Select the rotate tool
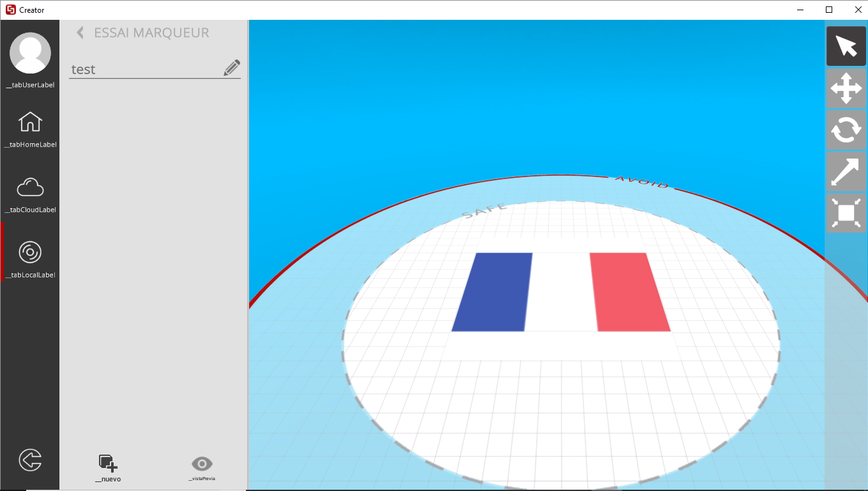 [x=846, y=130]
